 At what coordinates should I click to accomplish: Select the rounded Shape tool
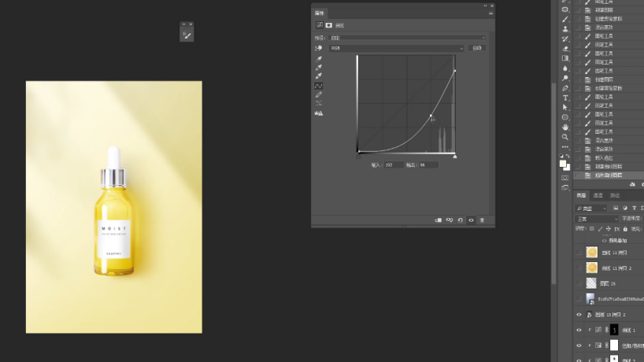pos(565,117)
